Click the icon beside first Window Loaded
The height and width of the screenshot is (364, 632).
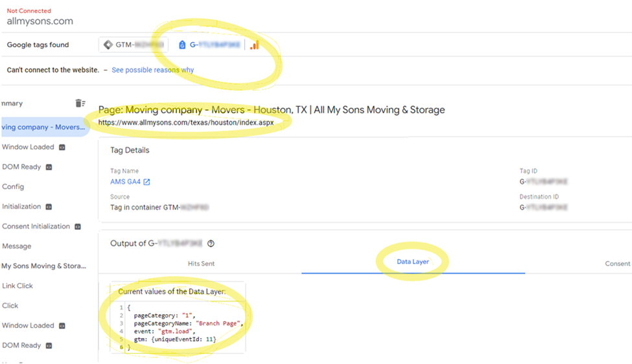coord(62,148)
